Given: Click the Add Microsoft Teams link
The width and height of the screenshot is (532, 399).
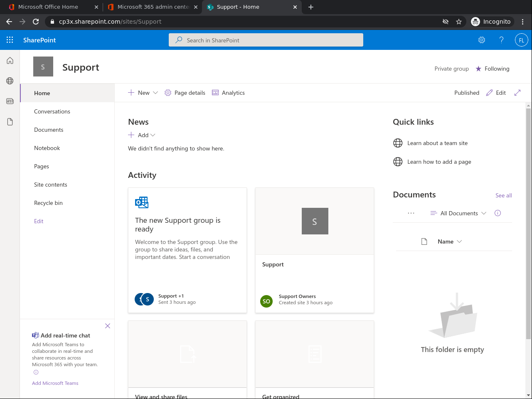Looking at the screenshot, I should tap(55, 383).
